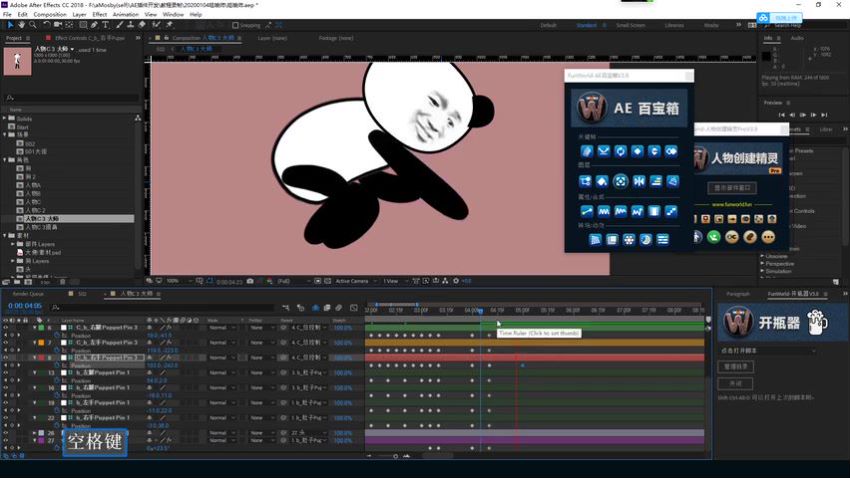Image resolution: width=850 pixels, height=478 pixels.
Task: Select the Rotation tool
Action: (47, 25)
